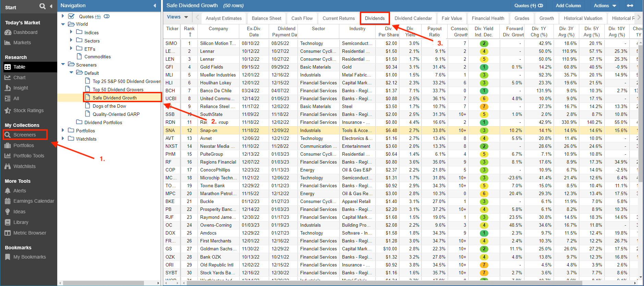Collapse the Screeners folder arrow in tree
The image size is (644, 286).
(63, 64)
